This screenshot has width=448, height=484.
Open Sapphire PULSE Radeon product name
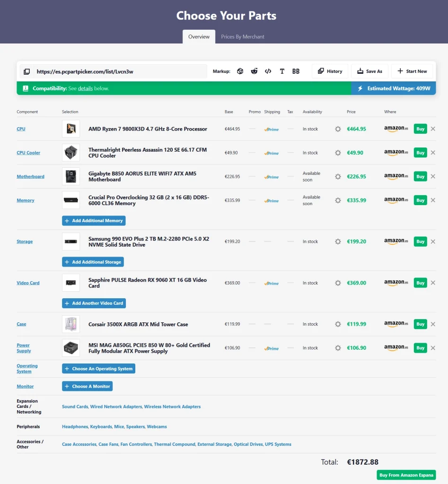148,283
